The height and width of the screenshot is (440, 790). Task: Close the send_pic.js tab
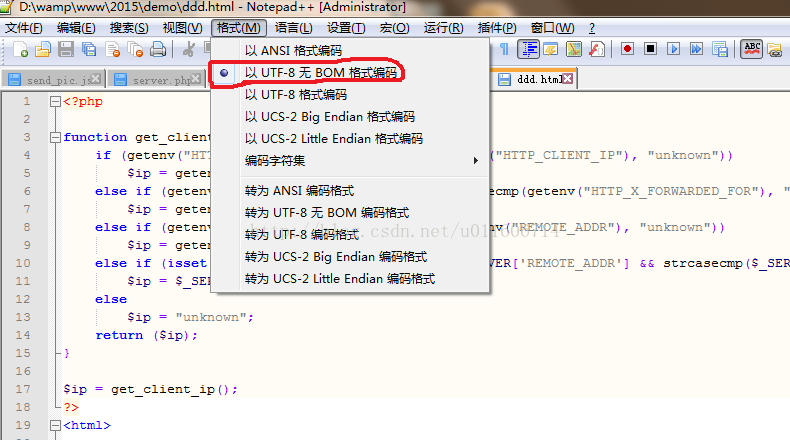(96, 79)
